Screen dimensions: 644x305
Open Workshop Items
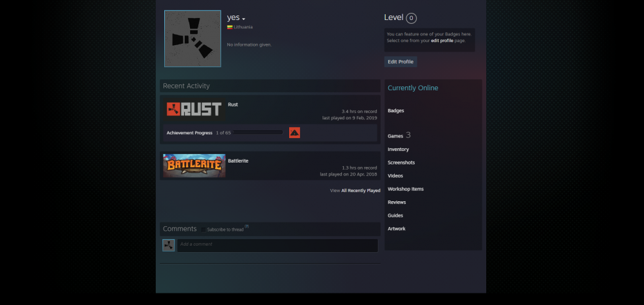pos(406,189)
